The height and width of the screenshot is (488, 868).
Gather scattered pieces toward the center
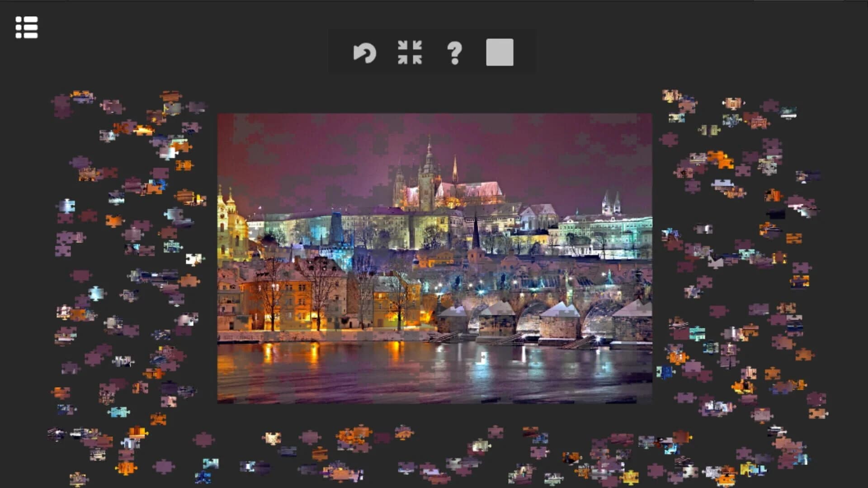tap(409, 52)
